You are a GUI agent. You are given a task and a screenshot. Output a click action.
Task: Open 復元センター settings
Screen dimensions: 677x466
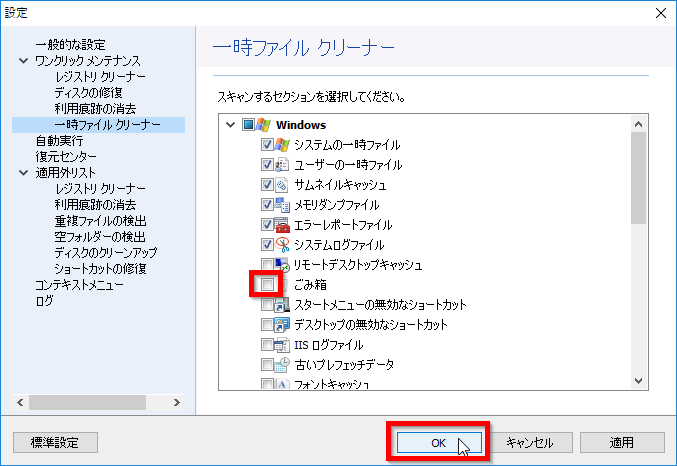[x=66, y=157]
